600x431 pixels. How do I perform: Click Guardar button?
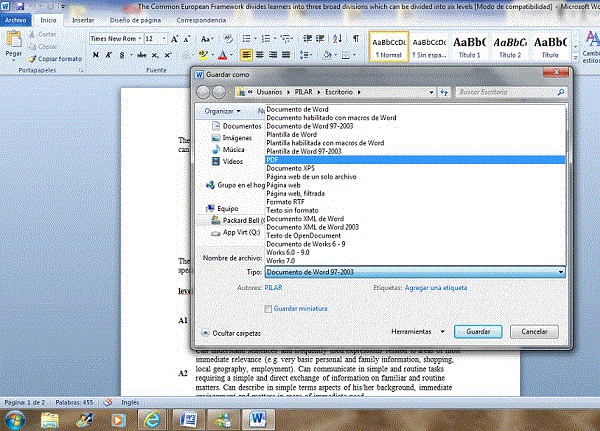coord(478,331)
